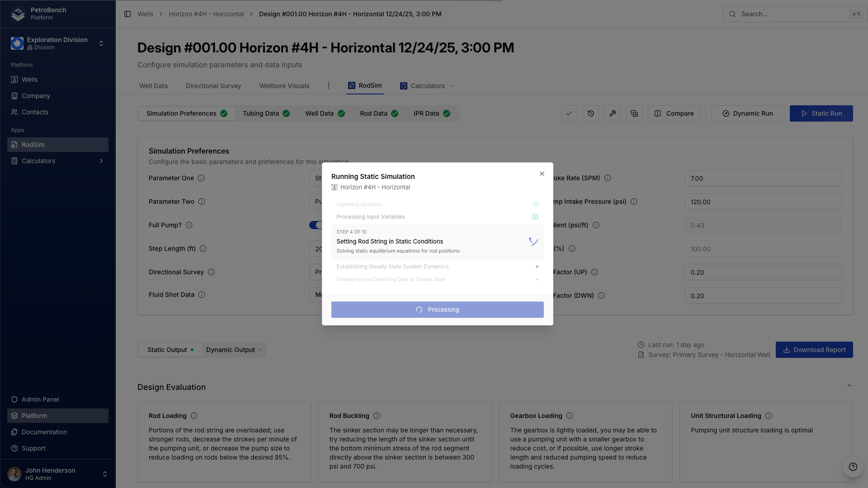Viewport: 868px width, 488px height.
Task: Toggle the sidebar panel icon
Action: point(127,14)
